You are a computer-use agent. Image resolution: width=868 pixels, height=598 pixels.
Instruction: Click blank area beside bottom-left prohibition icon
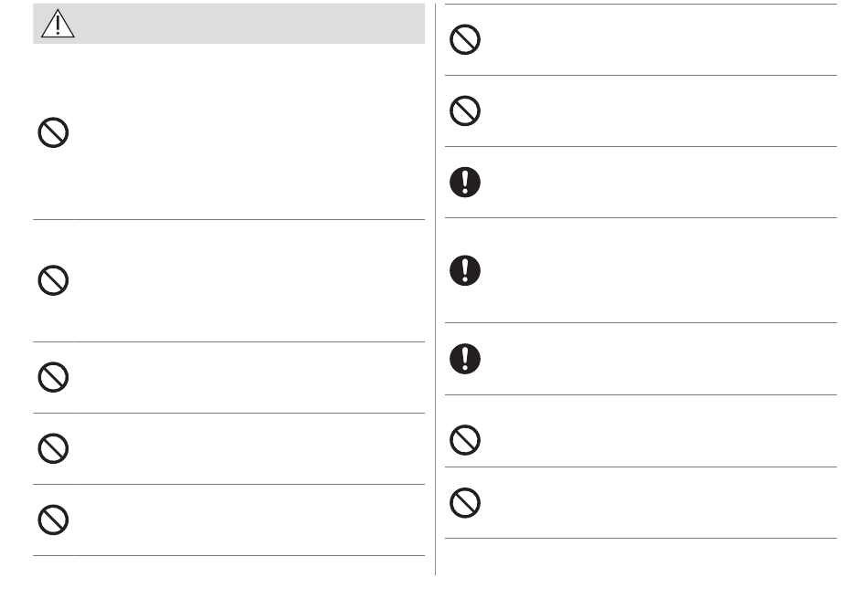pos(249,519)
